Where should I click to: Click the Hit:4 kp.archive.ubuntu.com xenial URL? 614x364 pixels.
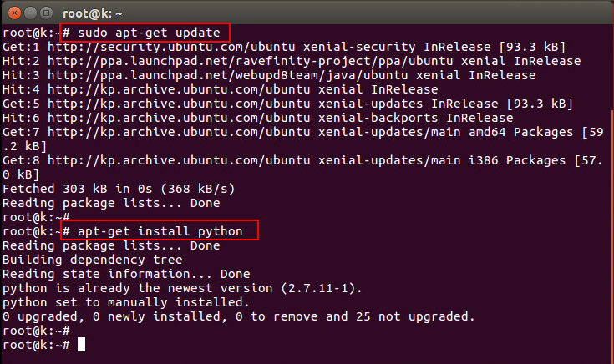coord(179,89)
